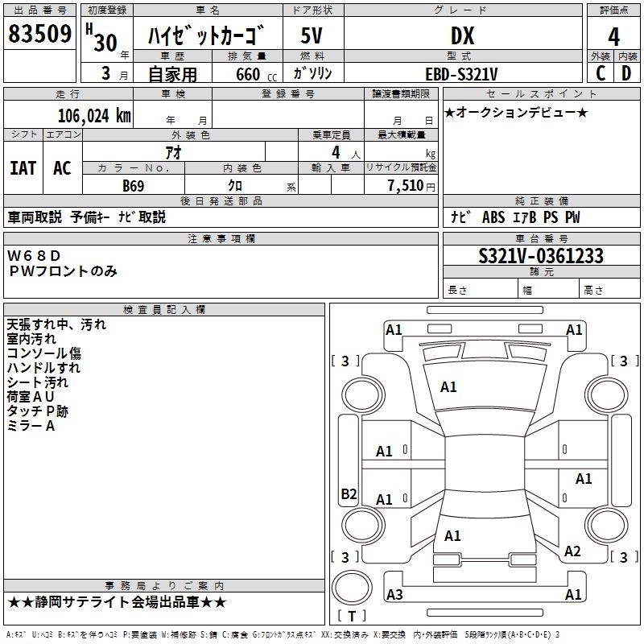The width and height of the screenshot is (644, 644).
Task: Click the exterior grade C
Action: (x=601, y=73)
